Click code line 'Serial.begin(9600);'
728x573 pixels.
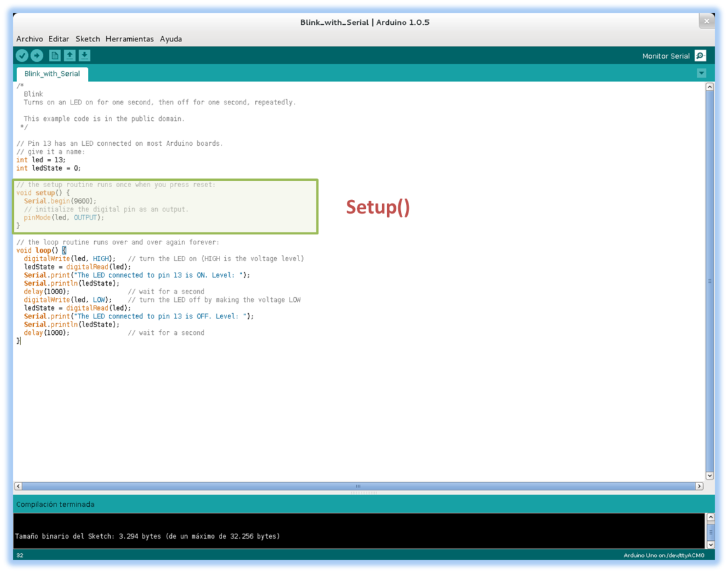point(60,201)
